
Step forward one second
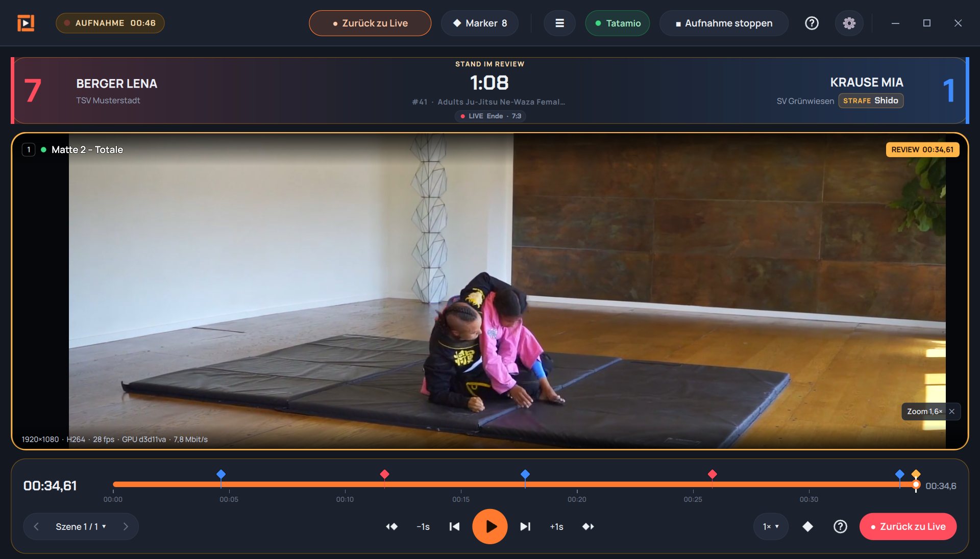[556, 526]
